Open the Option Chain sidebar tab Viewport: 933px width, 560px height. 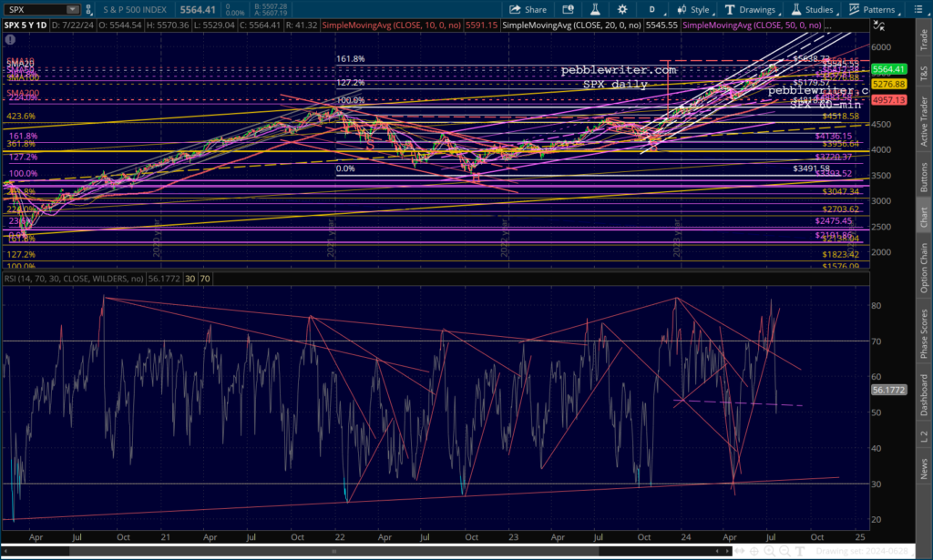[925, 266]
